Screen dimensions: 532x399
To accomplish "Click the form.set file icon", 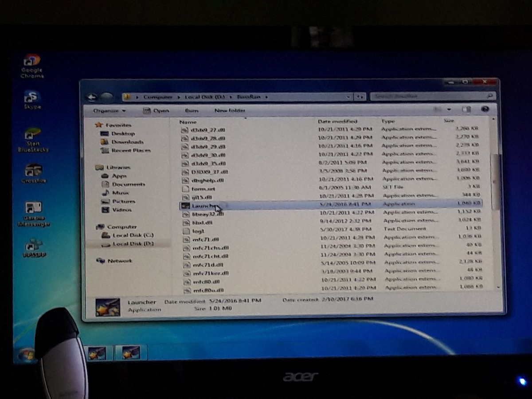I will tap(186, 189).
